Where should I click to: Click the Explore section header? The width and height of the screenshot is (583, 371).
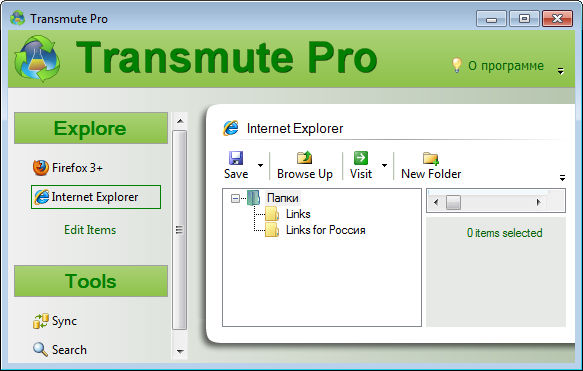pos(91,128)
